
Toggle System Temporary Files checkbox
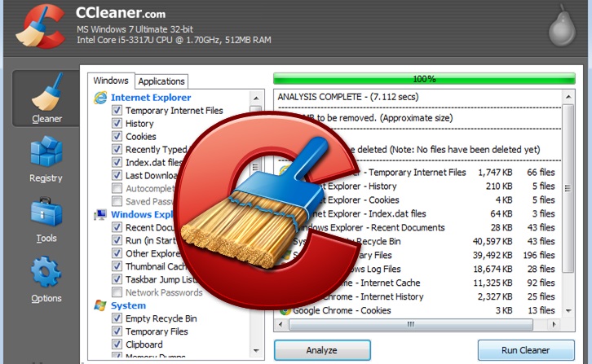click(117, 331)
